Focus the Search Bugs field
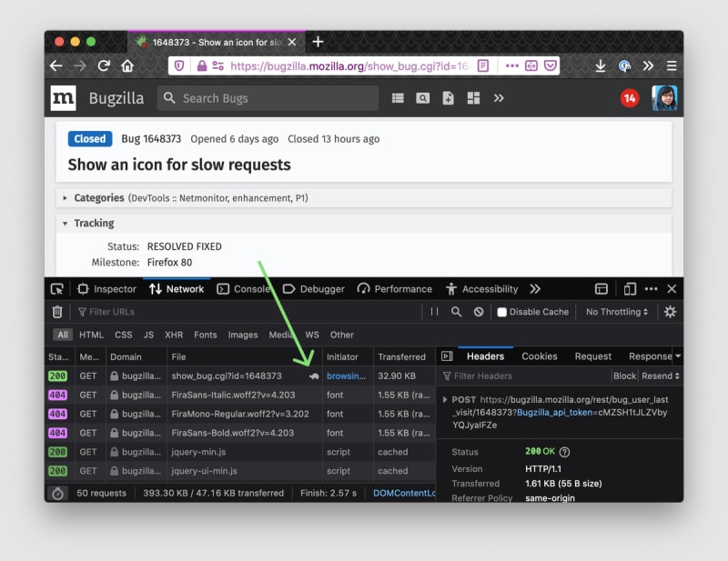The image size is (728, 561). point(268,98)
